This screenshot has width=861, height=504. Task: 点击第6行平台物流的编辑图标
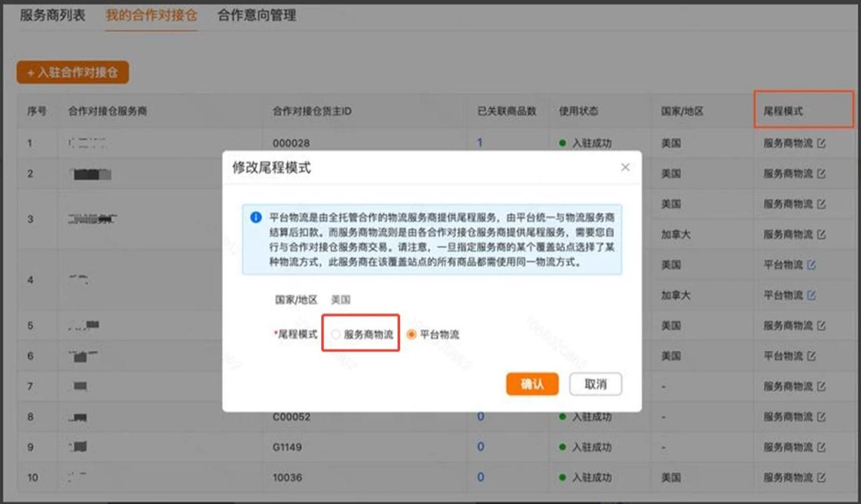(x=811, y=356)
